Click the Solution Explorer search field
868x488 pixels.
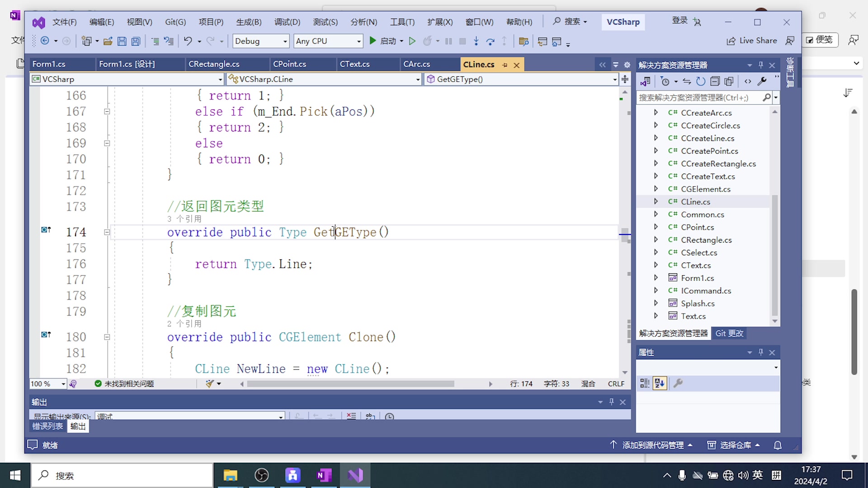[x=699, y=98]
